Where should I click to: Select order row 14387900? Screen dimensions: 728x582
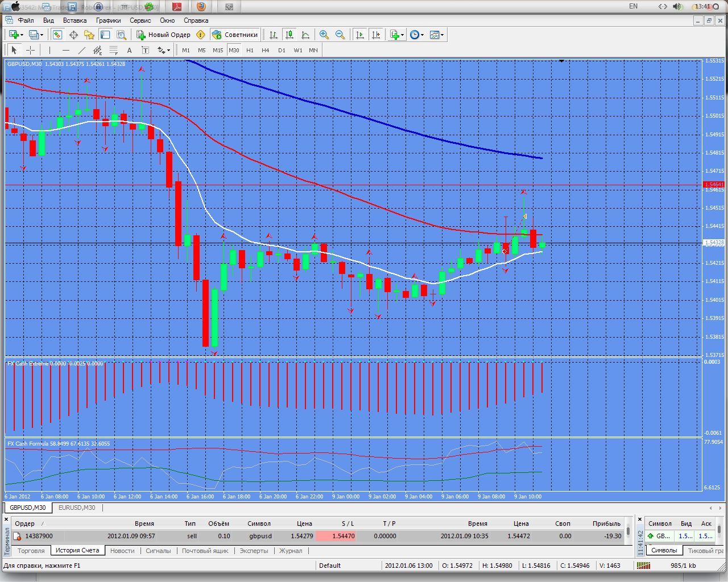click(x=317, y=536)
